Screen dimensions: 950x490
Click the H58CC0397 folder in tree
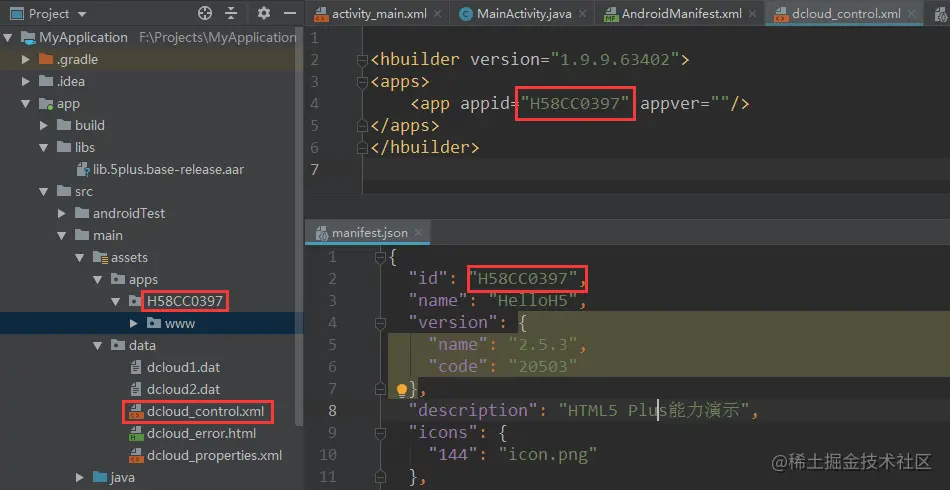click(x=185, y=301)
